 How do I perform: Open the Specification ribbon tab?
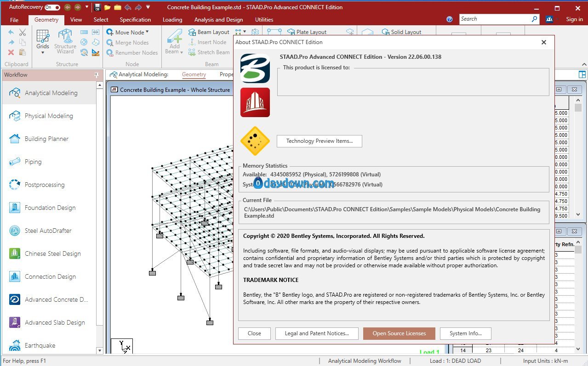click(x=135, y=20)
